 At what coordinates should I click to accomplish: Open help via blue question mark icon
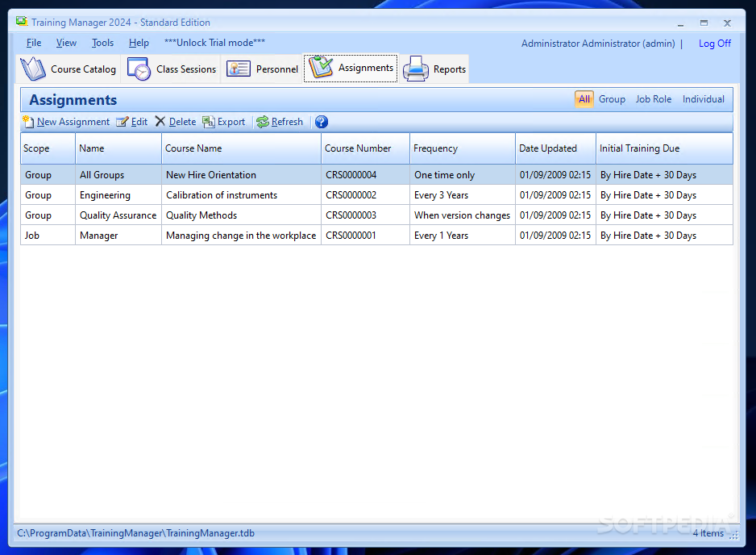click(x=321, y=122)
